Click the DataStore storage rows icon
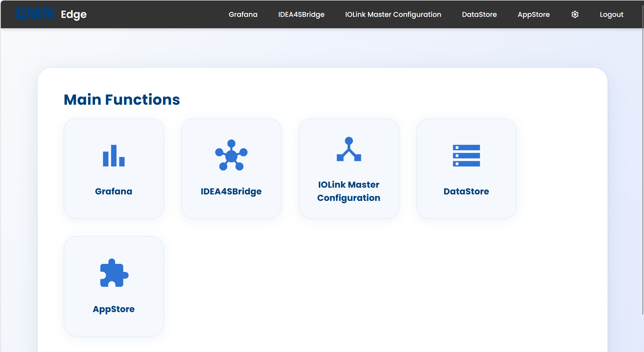The height and width of the screenshot is (352, 644). coord(466,156)
